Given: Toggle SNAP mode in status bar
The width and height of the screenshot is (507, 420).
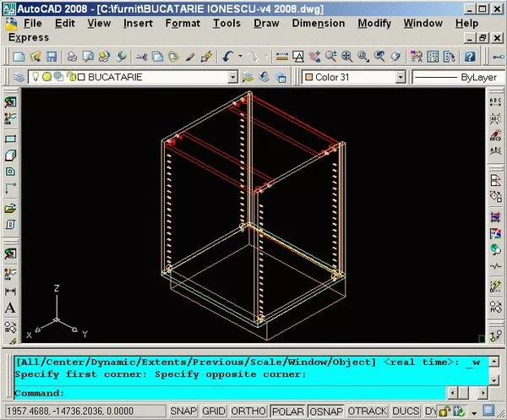Looking at the screenshot, I should pos(183,411).
